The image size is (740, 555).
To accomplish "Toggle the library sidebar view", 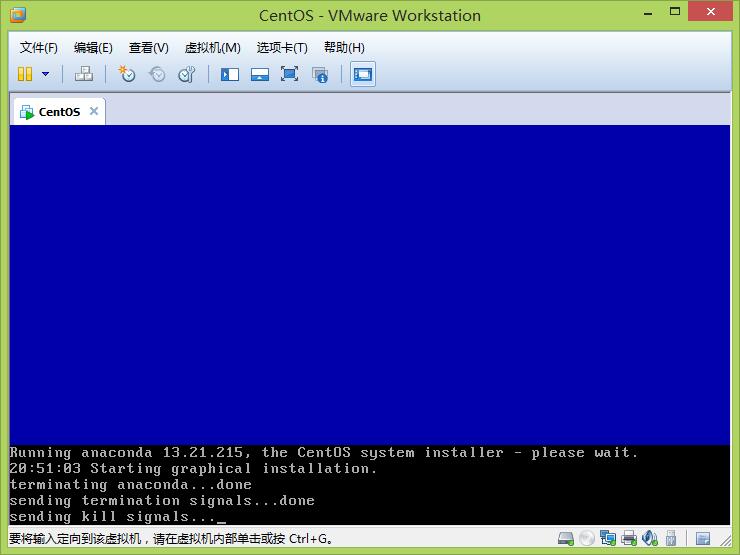I will [230, 74].
